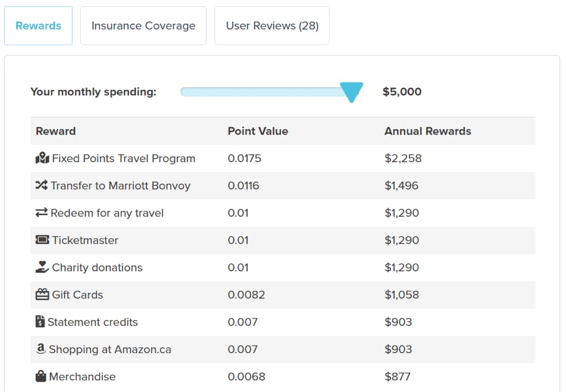Select the Shopping at Amazon.ca row text
Image resolution: width=566 pixels, height=392 pixels.
(110, 350)
